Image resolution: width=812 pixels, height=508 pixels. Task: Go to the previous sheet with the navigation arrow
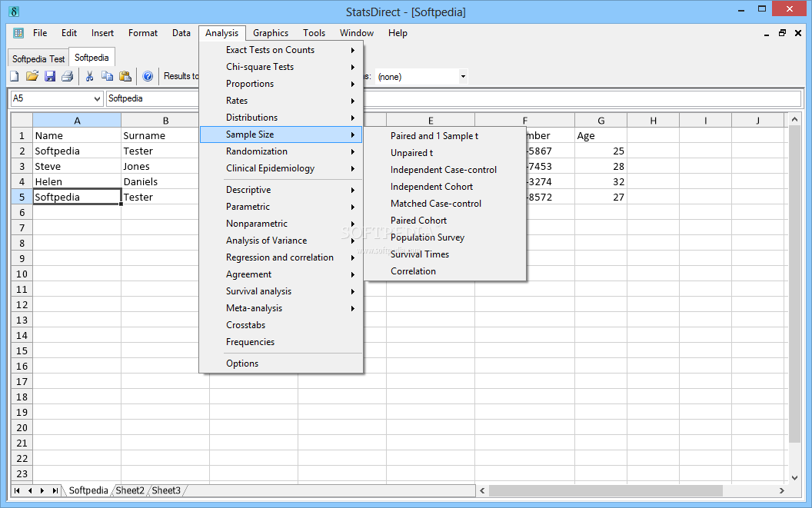(30, 490)
